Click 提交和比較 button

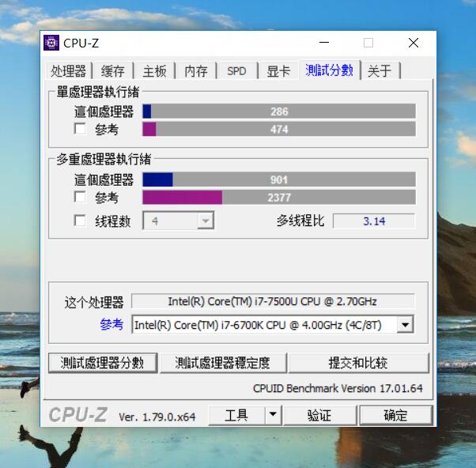pos(358,363)
